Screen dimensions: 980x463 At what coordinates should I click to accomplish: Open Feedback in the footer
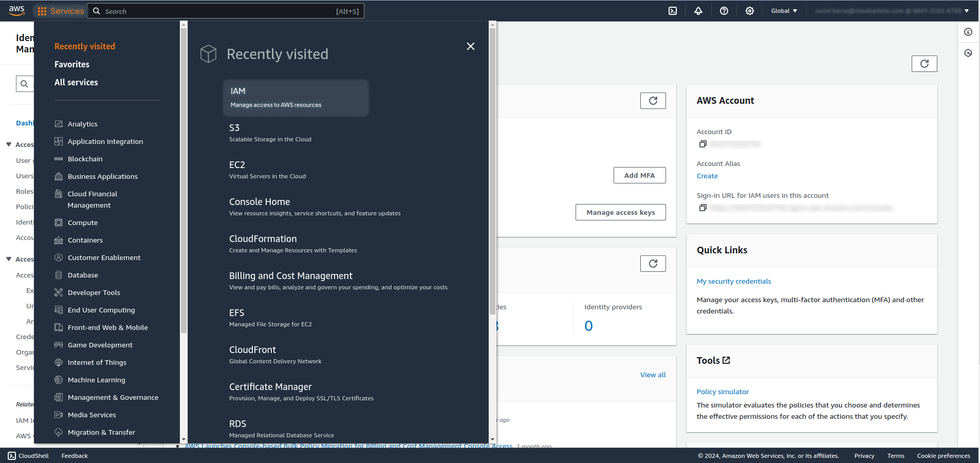coord(75,456)
